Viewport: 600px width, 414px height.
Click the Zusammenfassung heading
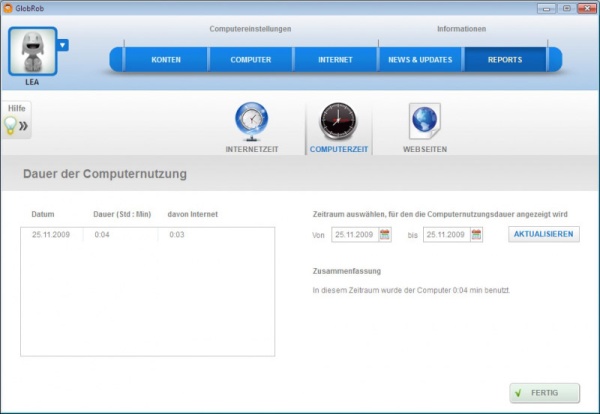click(347, 271)
